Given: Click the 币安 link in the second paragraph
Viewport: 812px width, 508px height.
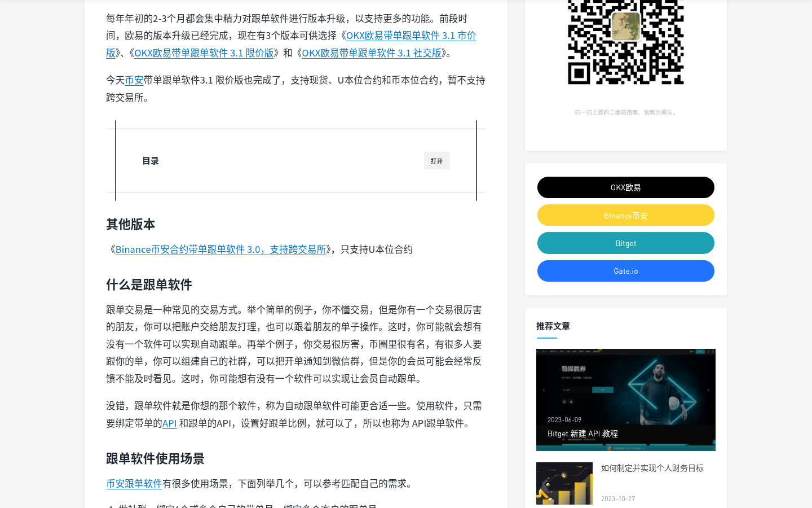Looking at the screenshot, I should [x=134, y=80].
